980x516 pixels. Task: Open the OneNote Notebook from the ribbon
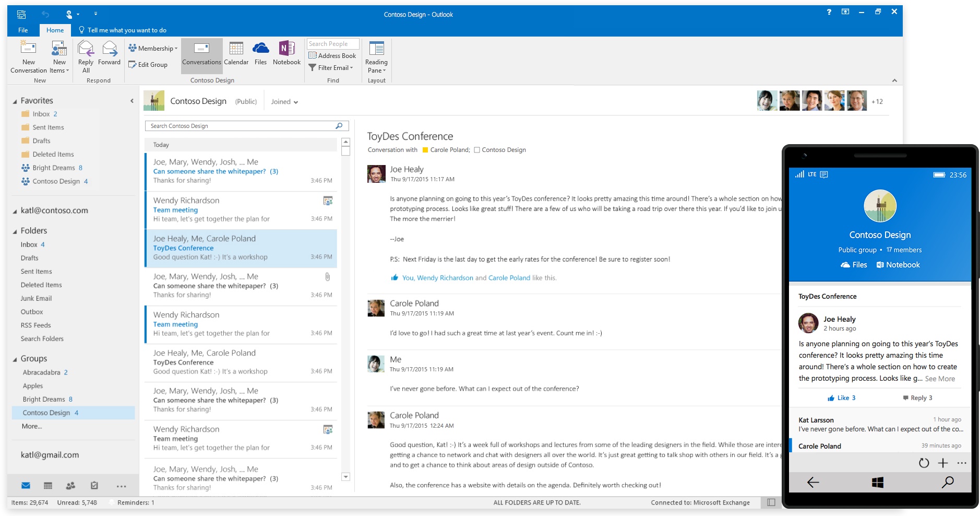286,53
